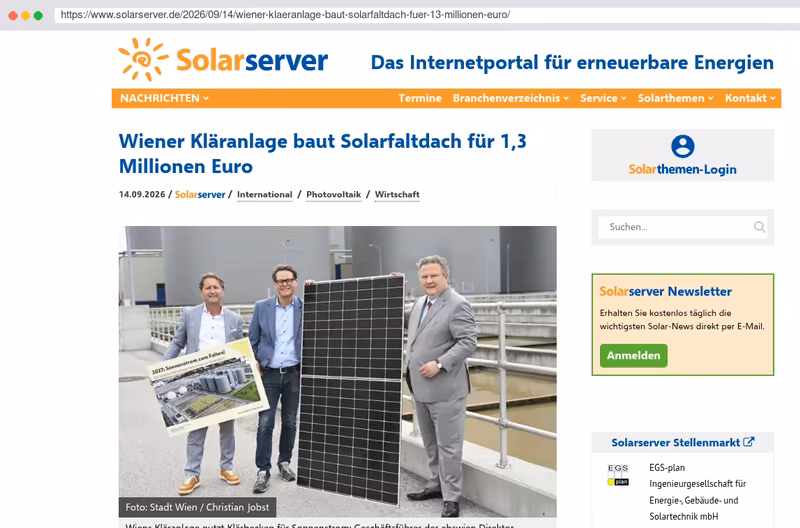Open the Service dropdown menu
800x528 pixels.
(603, 98)
